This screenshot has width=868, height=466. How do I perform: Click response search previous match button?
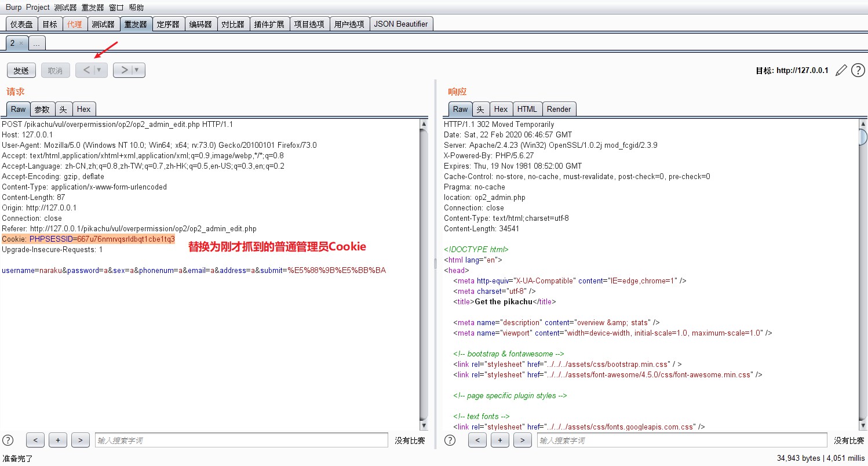(x=477, y=440)
